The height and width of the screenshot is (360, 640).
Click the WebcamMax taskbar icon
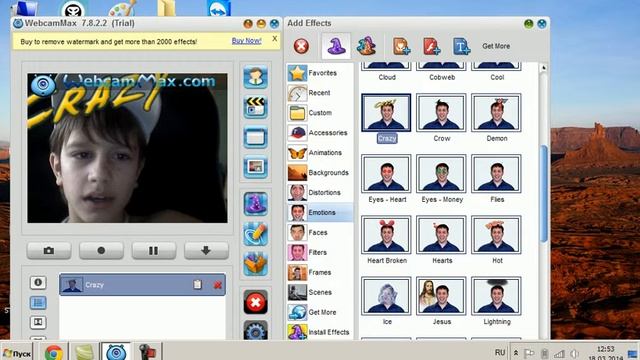(x=116, y=352)
